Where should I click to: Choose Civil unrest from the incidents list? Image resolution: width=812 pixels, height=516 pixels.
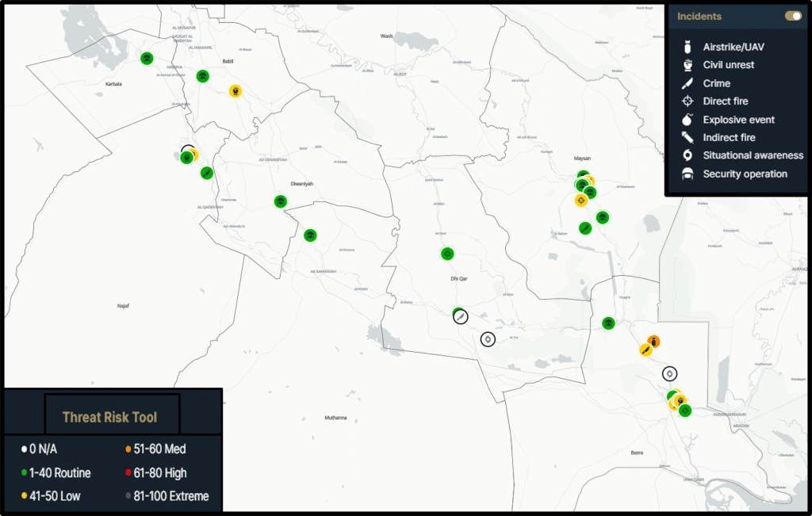[728, 65]
